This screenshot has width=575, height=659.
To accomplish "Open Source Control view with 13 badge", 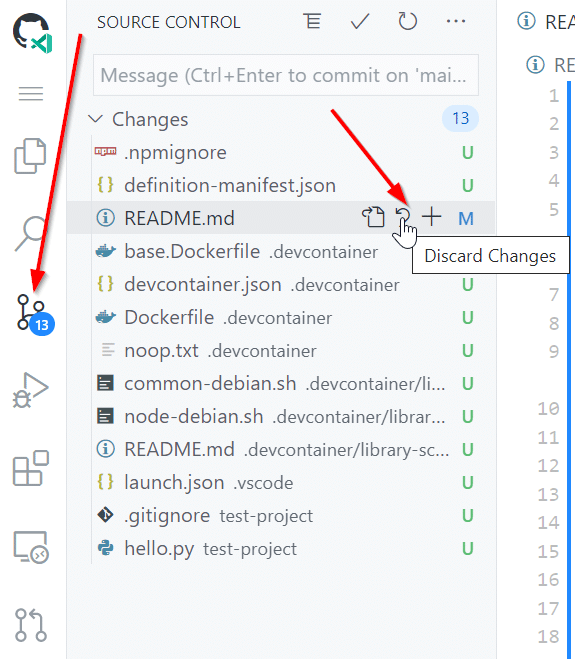I will [34, 314].
